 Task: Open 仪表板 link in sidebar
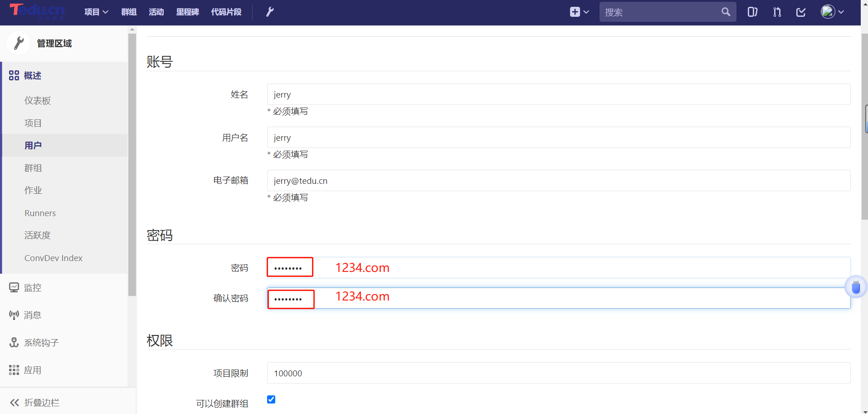38,101
